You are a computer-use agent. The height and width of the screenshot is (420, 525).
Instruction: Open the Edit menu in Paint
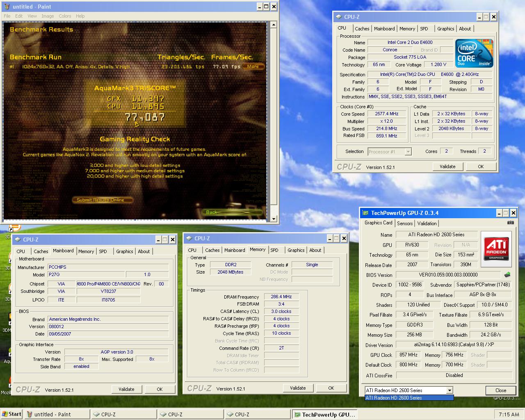[19, 16]
